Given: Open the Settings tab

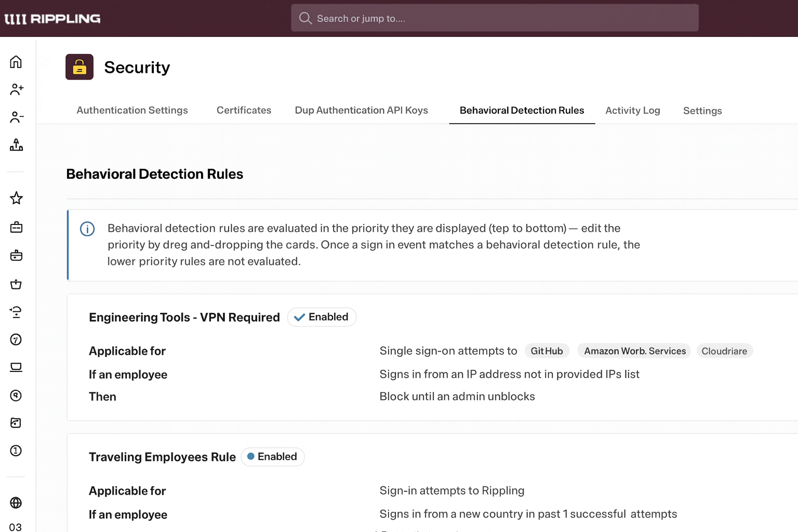Looking at the screenshot, I should (x=702, y=111).
